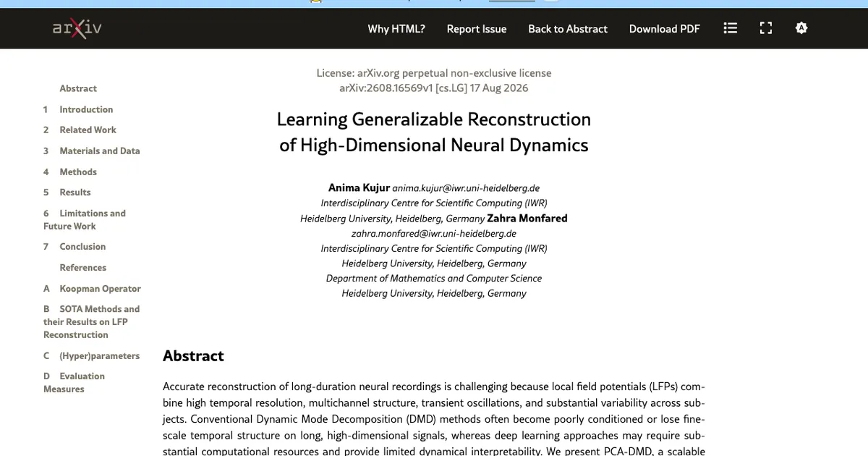The height and width of the screenshot is (456, 868).
Task: Navigate to 3 Materials and Data
Action: 91,151
